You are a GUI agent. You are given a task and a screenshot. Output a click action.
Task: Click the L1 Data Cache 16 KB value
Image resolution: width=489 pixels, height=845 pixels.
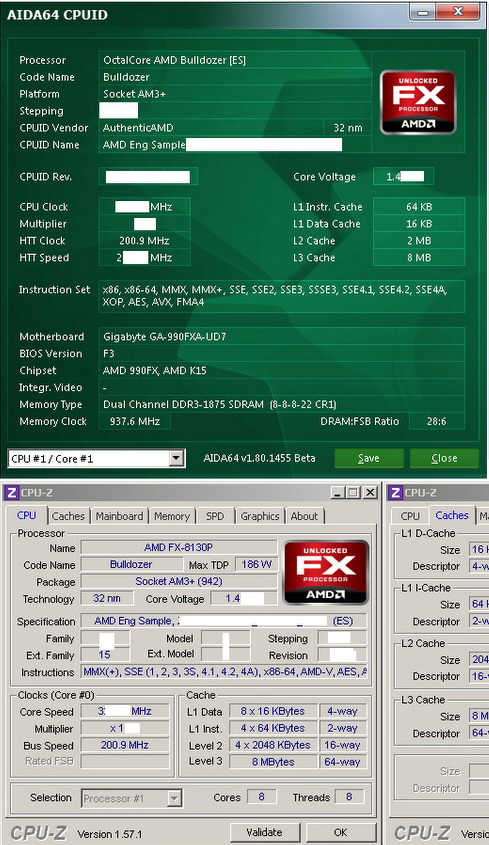click(419, 224)
